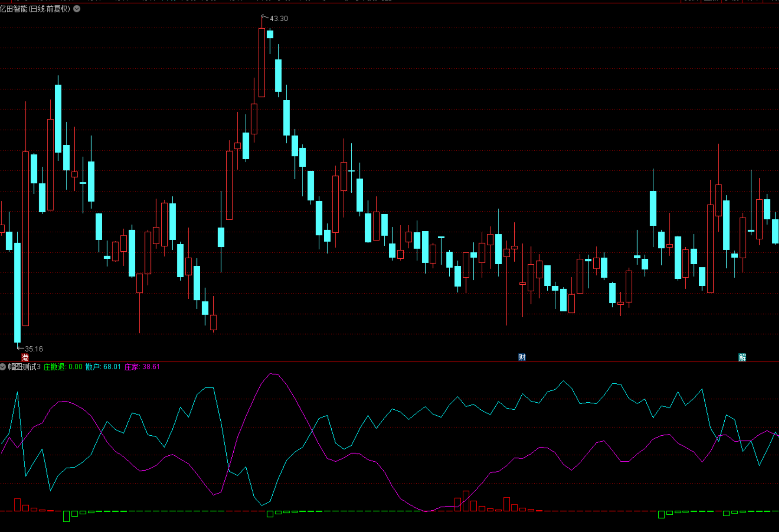This screenshot has height=532, width=779.
Task: Click the cyan 散户 line's lowest trough
Action: (x=262, y=505)
